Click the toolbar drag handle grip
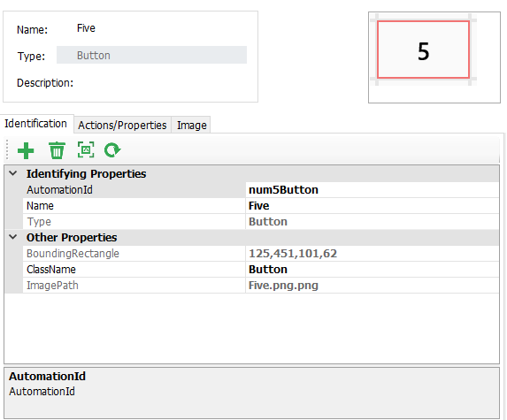The image size is (507, 420). tap(7, 150)
